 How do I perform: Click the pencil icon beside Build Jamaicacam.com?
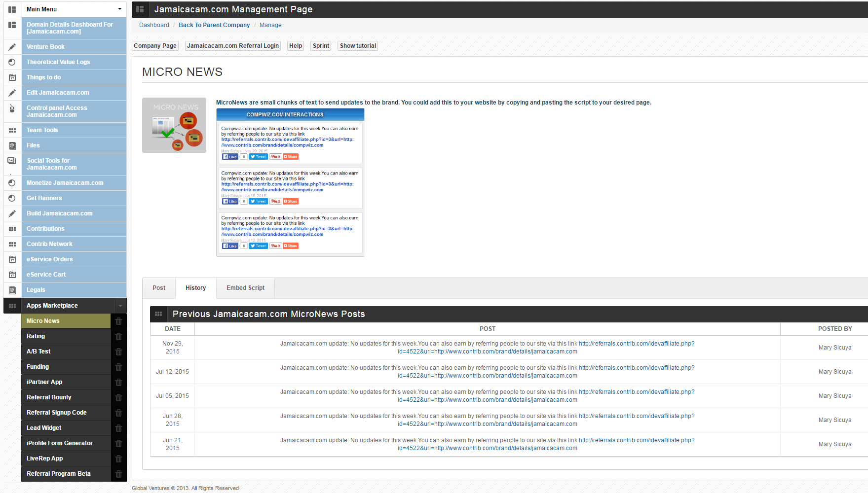[12, 213]
